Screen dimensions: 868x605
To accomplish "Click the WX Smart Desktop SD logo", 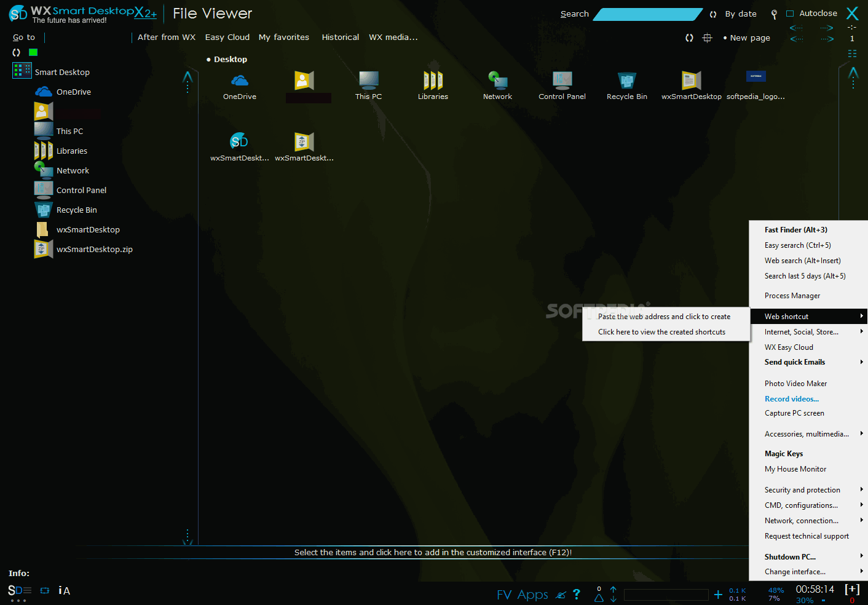I will click(18, 14).
